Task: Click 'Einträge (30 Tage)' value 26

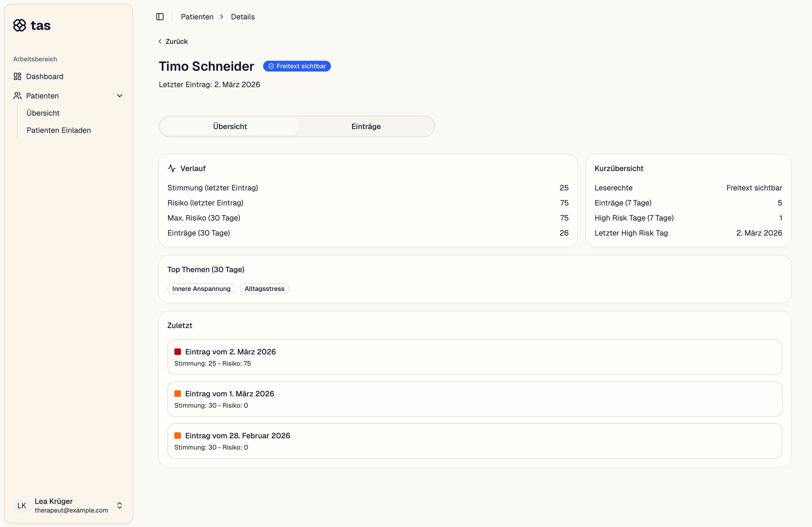Action: [x=564, y=233]
